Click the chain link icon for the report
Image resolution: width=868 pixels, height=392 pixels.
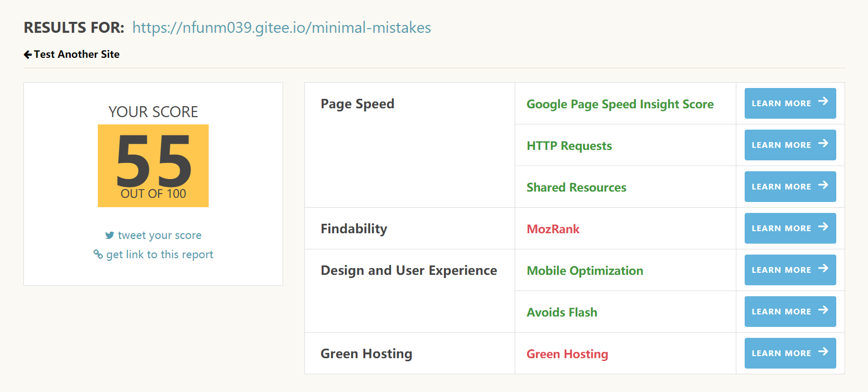[98, 254]
